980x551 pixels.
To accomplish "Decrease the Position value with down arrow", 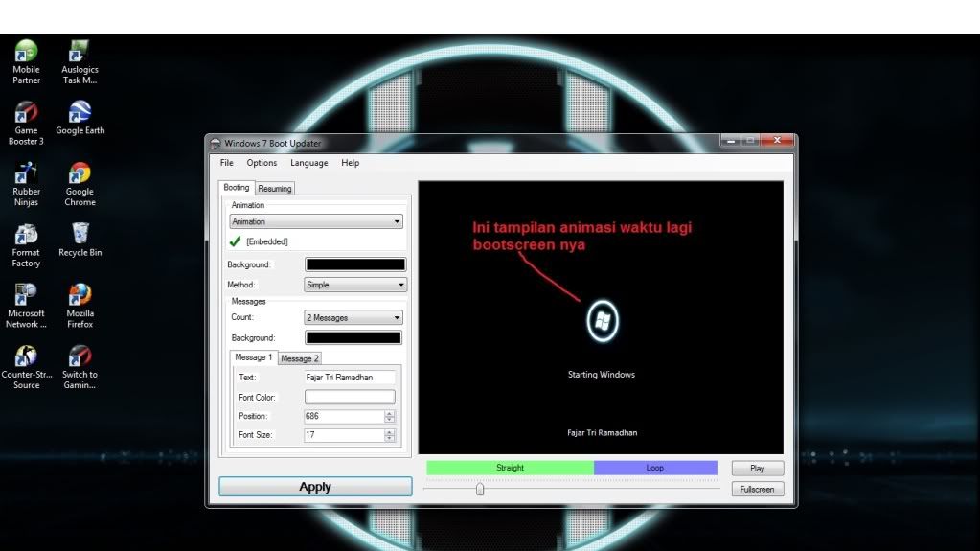I will [389, 420].
